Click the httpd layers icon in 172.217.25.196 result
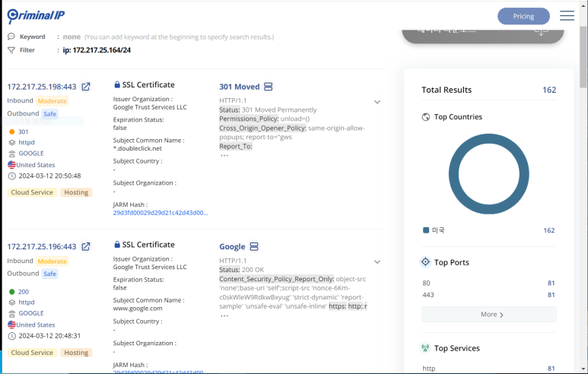The width and height of the screenshot is (588, 374). coord(12,303)
